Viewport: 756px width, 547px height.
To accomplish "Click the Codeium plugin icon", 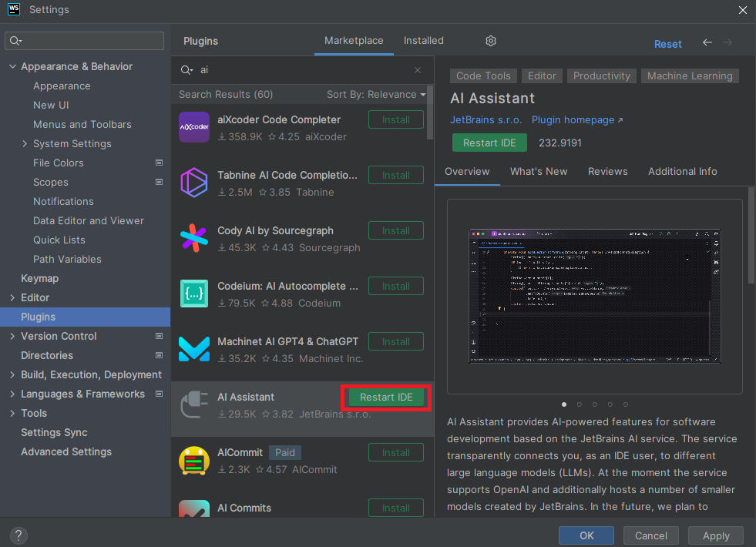I will 194,294.
